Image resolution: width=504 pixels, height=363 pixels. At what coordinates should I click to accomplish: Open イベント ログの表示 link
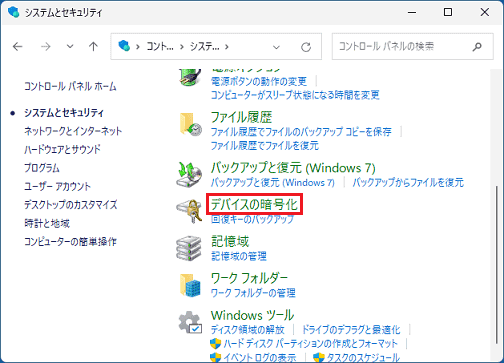click(x=260, y=357)
